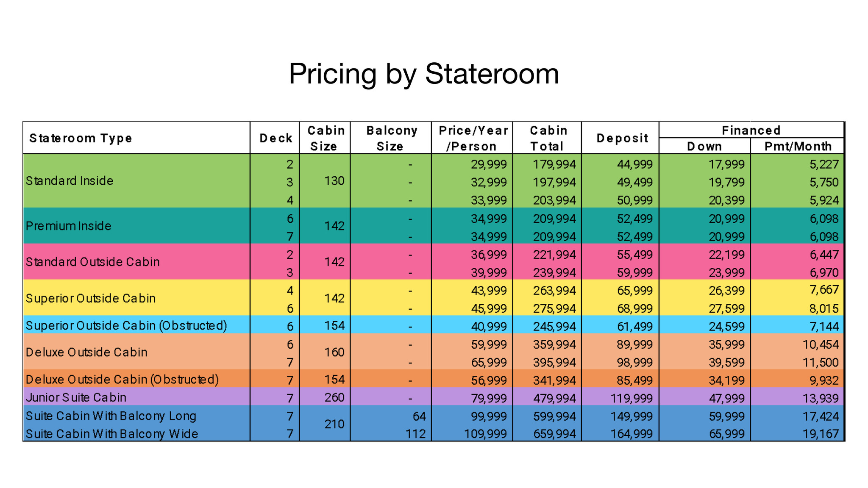Click the 'Financed' merged header cell
868x488 pixels.
(x=751, y=130)
